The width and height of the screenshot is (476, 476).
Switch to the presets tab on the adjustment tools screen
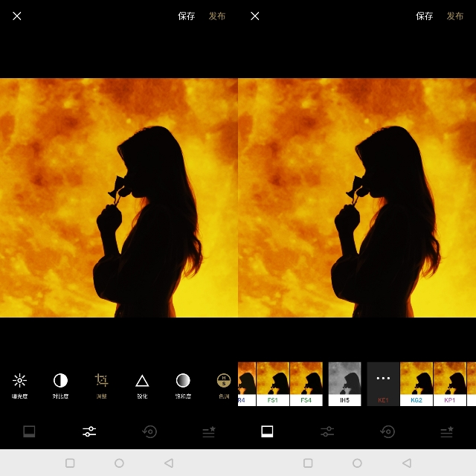pyautogui.click(x=30, y=431)
